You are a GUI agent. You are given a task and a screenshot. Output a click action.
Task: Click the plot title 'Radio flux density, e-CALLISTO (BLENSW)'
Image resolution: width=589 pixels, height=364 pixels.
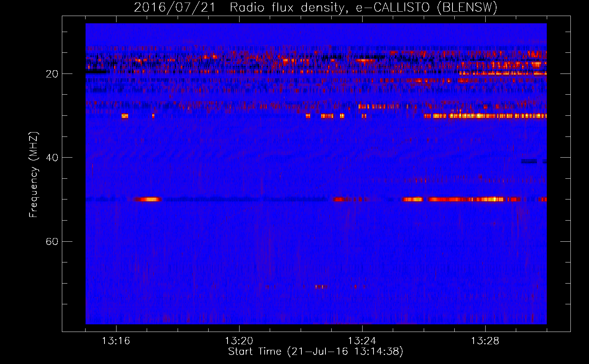[363, 7]
